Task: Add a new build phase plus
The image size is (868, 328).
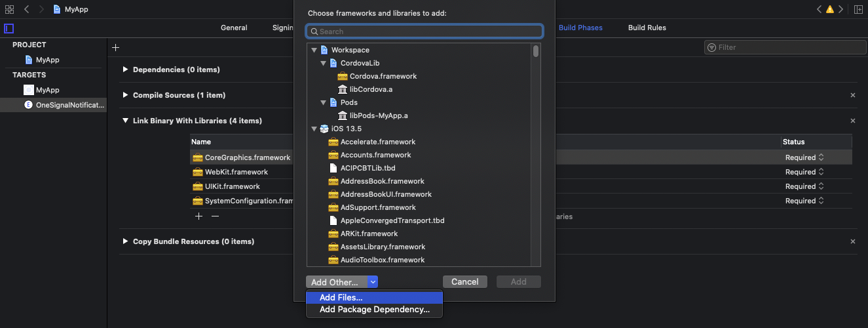Action: 116,47
